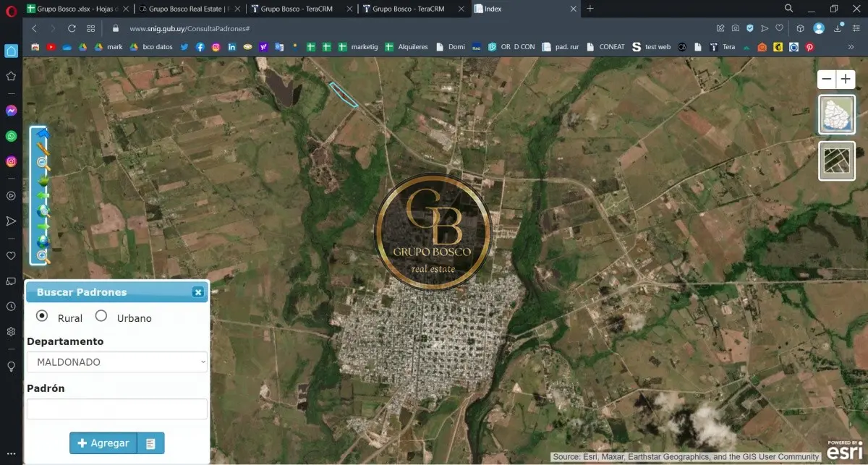The image size is (868, 465).
Task: Click the Agregar button
Action: [103, 443]
